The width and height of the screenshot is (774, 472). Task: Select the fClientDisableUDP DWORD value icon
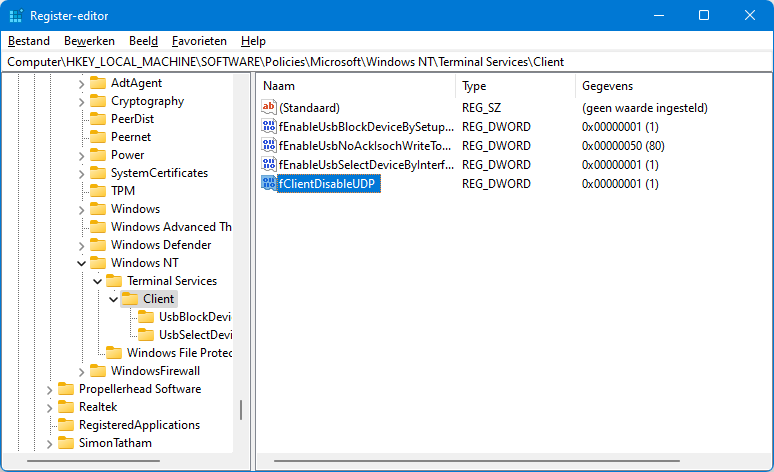click(269, 184)
